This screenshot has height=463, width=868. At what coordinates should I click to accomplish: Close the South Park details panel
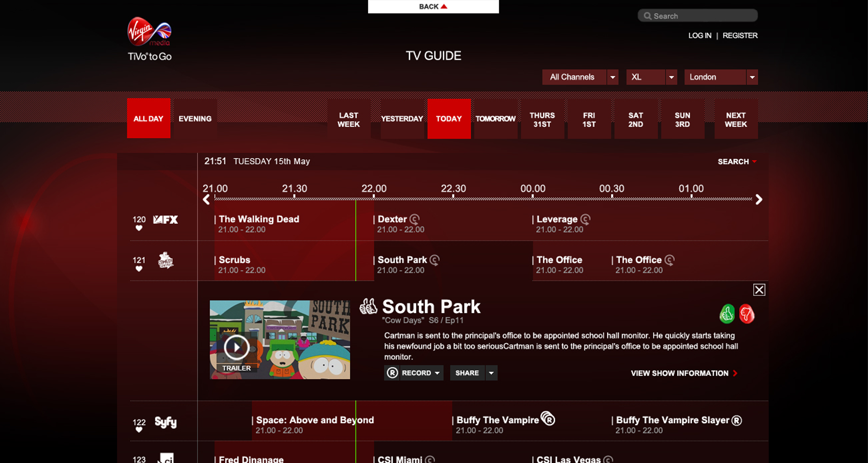(759, 290)
